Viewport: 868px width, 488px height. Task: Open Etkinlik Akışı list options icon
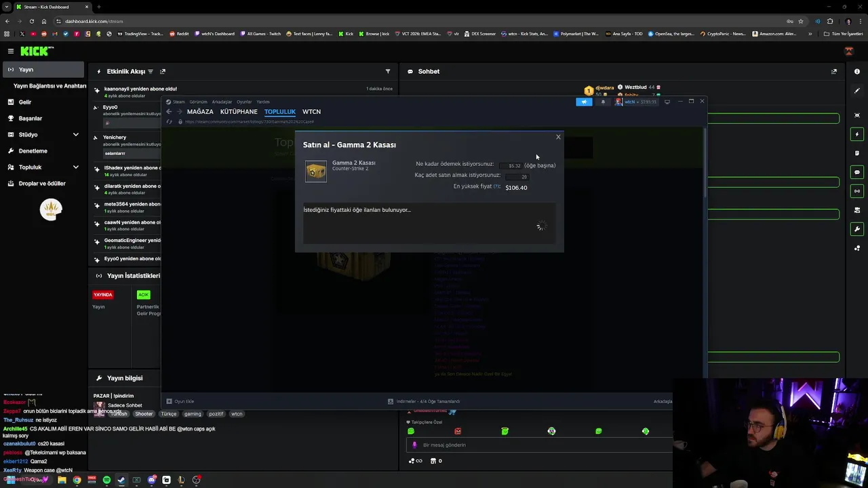coord(151,71)
